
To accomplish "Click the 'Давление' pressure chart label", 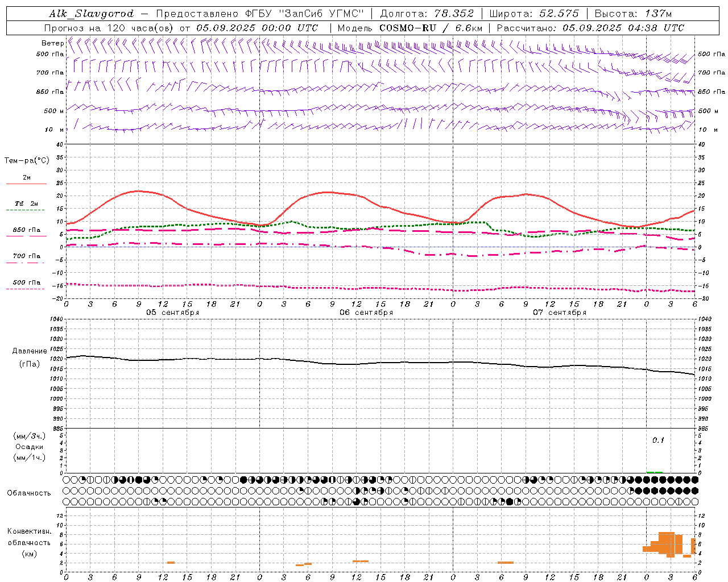I will tap(30, 351).
